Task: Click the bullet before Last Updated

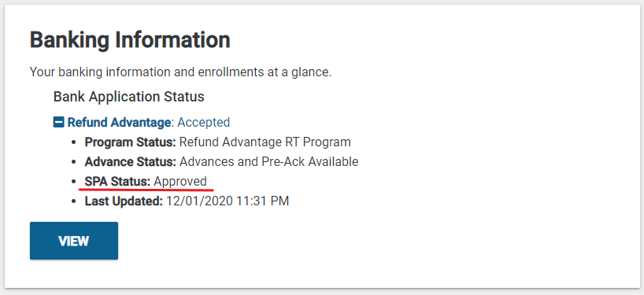Action: [x=74, y=201]
